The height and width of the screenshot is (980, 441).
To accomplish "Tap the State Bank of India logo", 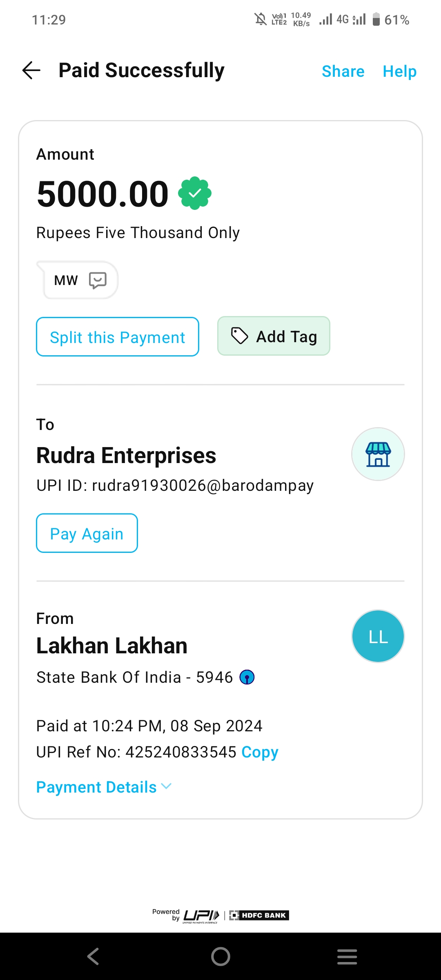I will click(x=247, y=677).
